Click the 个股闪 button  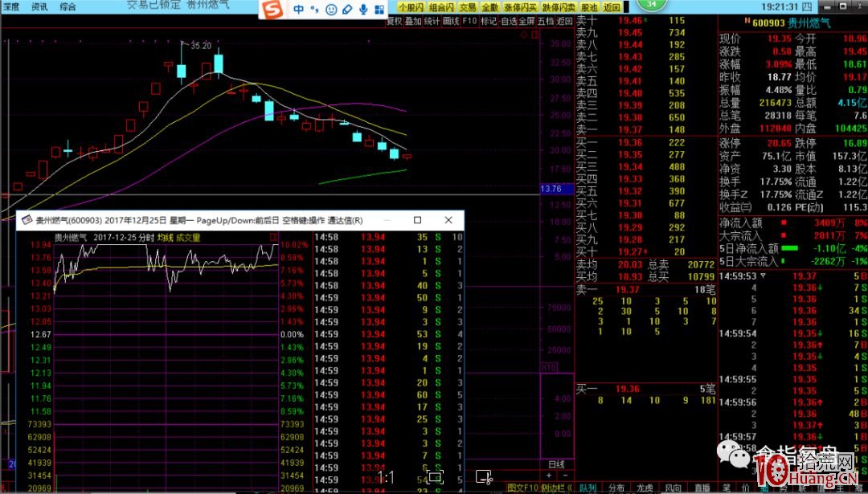(x=411, y=7)
